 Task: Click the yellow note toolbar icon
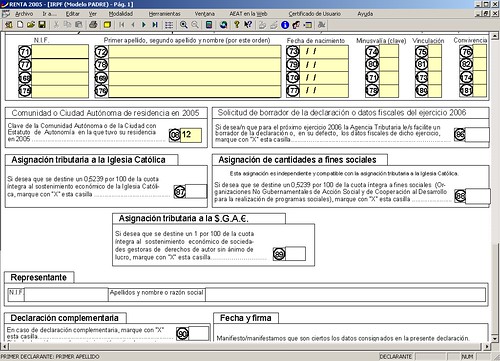[x=107, y=25]
